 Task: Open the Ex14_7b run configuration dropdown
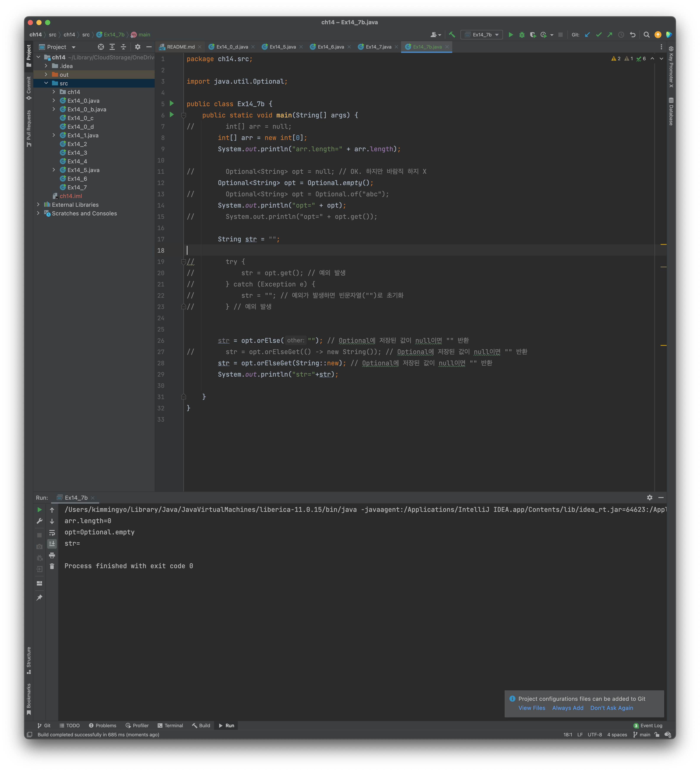click(482, 35)
